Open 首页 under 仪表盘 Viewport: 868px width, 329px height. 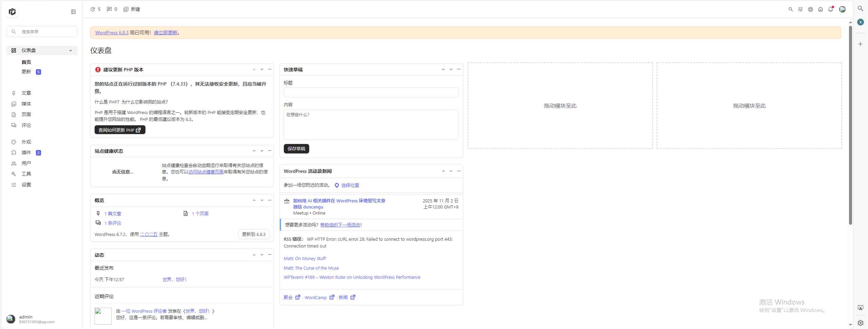[26, 62]
